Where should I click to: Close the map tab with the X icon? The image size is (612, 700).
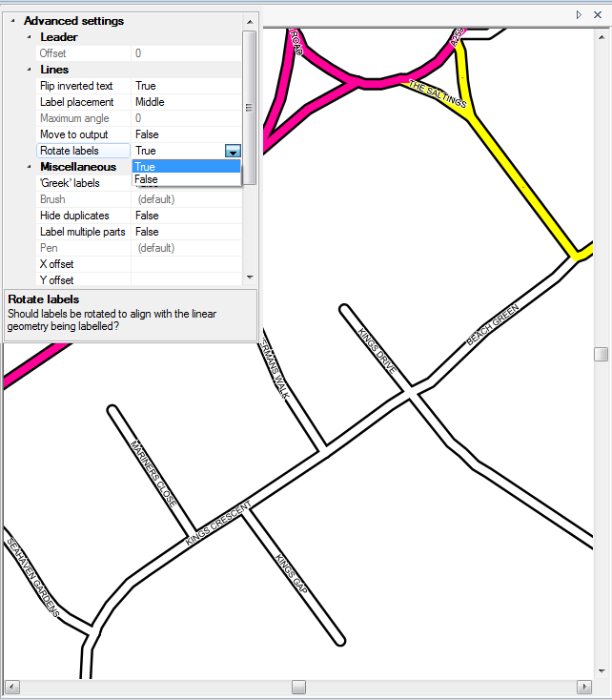pos(595,15)
